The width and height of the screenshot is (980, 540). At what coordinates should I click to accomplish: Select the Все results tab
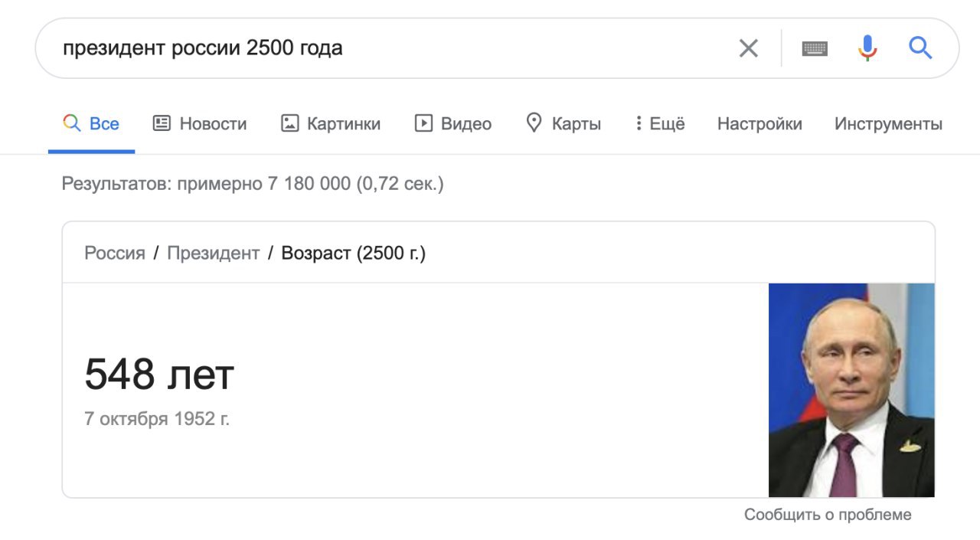92,124
